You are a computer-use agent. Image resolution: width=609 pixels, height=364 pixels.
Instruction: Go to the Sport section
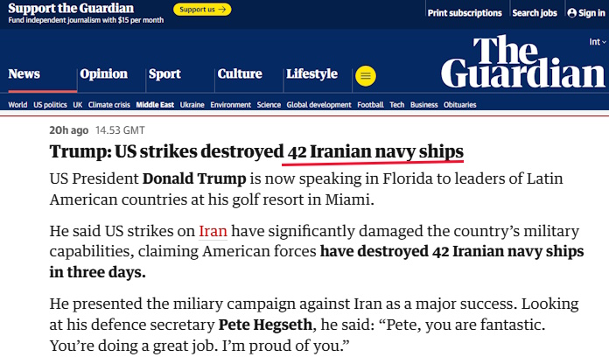click(x=164, y=74)
